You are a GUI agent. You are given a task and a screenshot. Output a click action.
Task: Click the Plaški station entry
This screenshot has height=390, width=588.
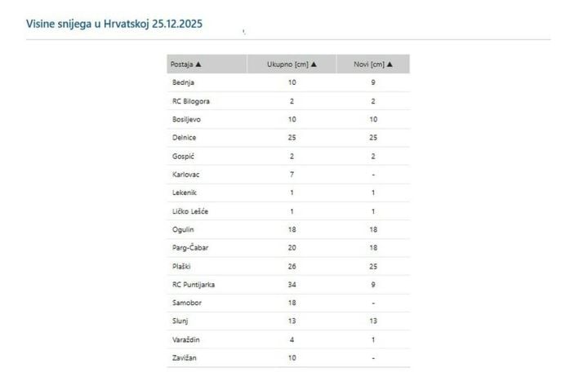coord(183,266)
